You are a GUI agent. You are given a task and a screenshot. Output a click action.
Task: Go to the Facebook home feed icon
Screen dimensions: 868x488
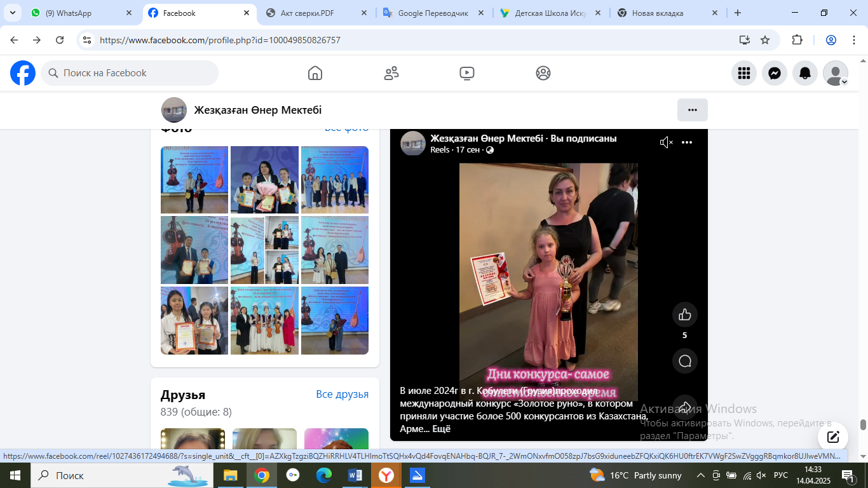coord(315,73)
